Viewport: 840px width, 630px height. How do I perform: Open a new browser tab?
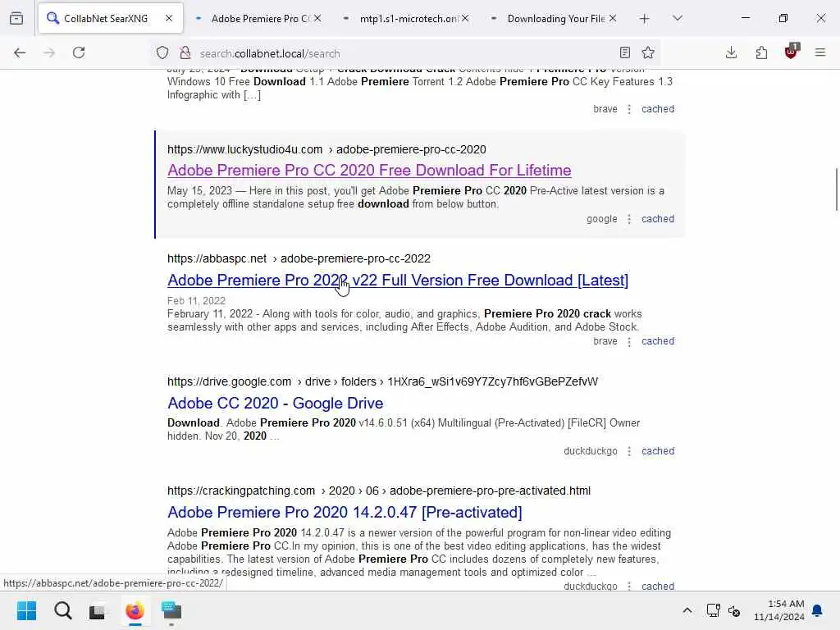[x=645, y=19]
